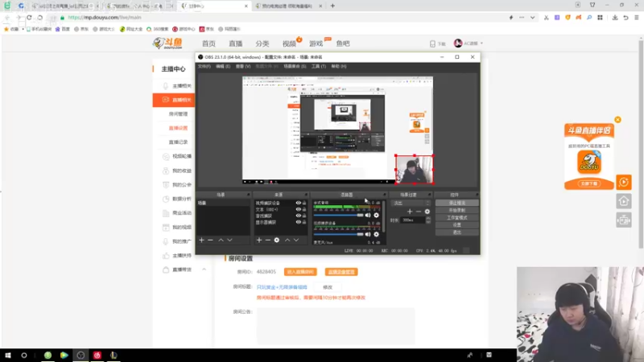Hide the 视频捕获设备 source
Screen dimensions: 644x362
[299, 203]
